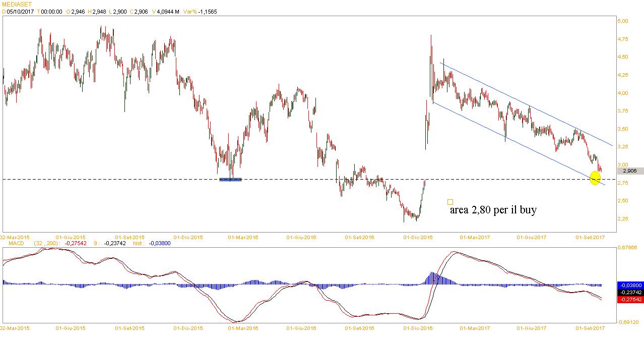Click the MEDIASET symbol title
This screenshot has height=337, width=644.
tap(15, 4)
